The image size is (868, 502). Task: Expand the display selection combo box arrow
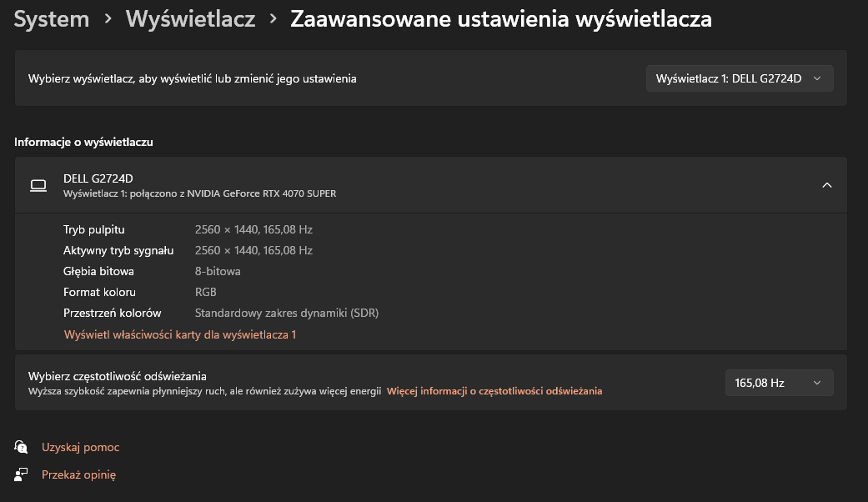tap(819, 78)
